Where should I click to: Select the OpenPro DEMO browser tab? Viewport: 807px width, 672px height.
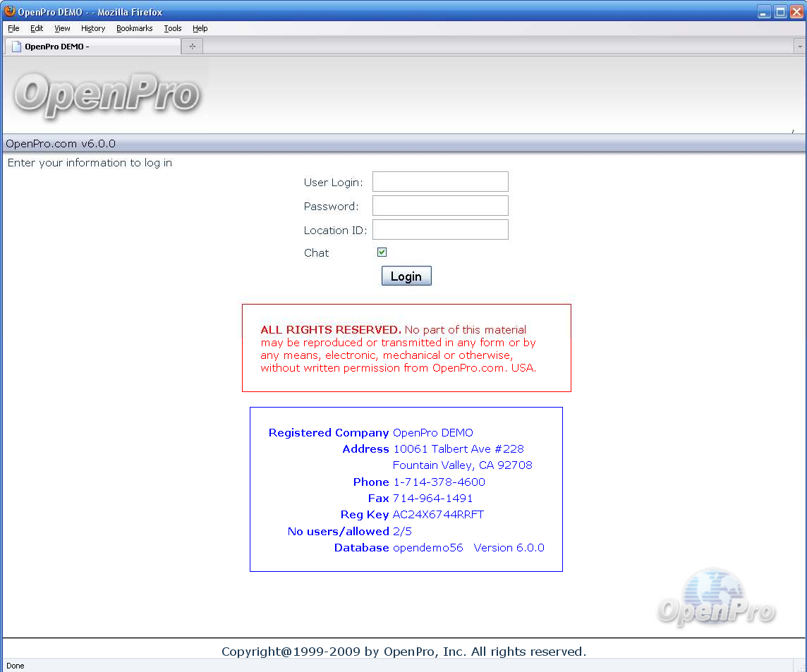coord(92,47)
